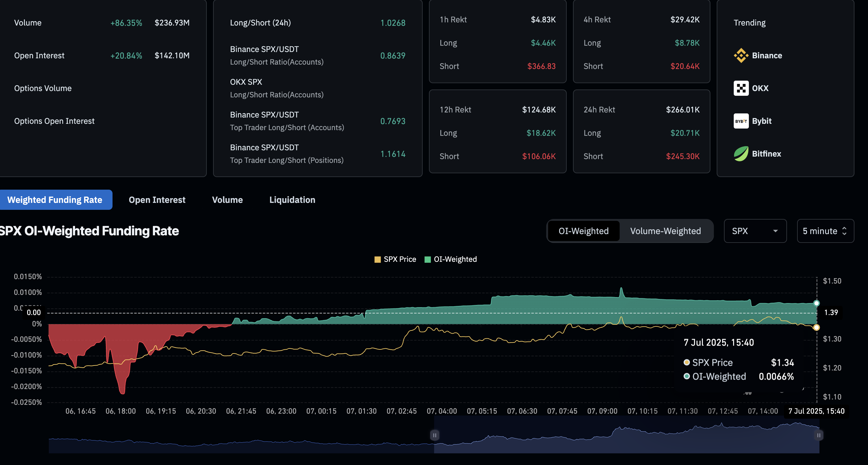Select the Volume-Weighted toggle option
Viewport: 868px width, 465px height.
(x=665, y=231)
